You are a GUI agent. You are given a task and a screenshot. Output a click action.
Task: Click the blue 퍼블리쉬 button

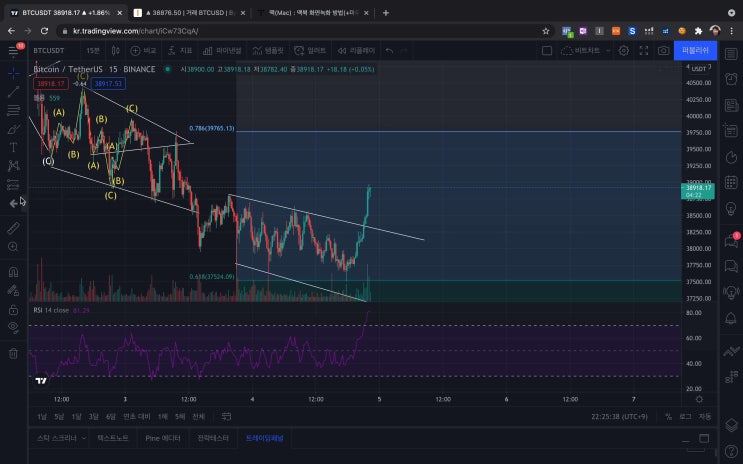click(x=694, y=50)
